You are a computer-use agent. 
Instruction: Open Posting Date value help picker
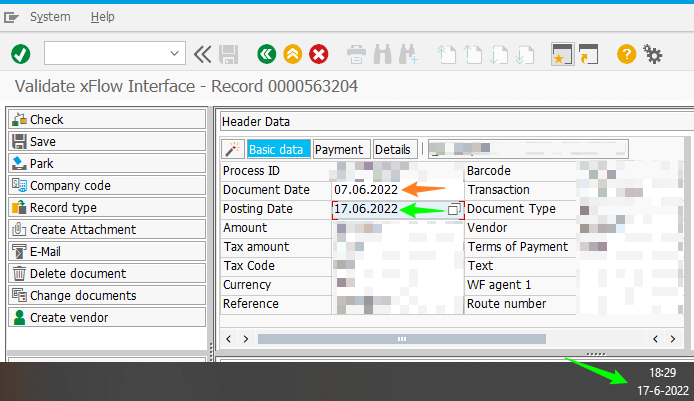[x=454, y=210]
